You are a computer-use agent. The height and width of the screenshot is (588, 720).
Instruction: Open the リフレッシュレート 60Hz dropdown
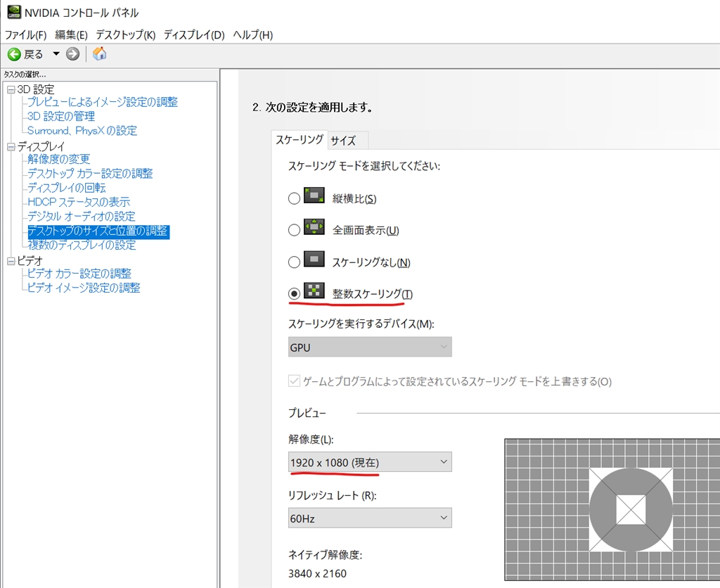tap(370, 518)
